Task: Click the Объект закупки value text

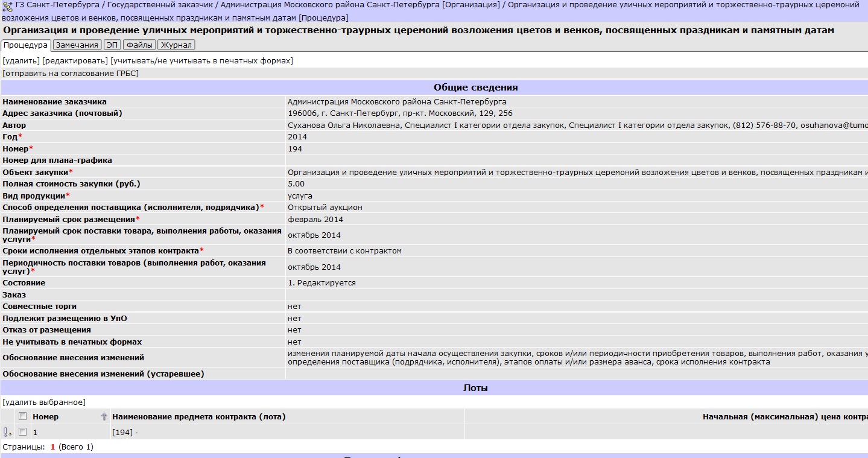Action: click(x=577, y=172)
